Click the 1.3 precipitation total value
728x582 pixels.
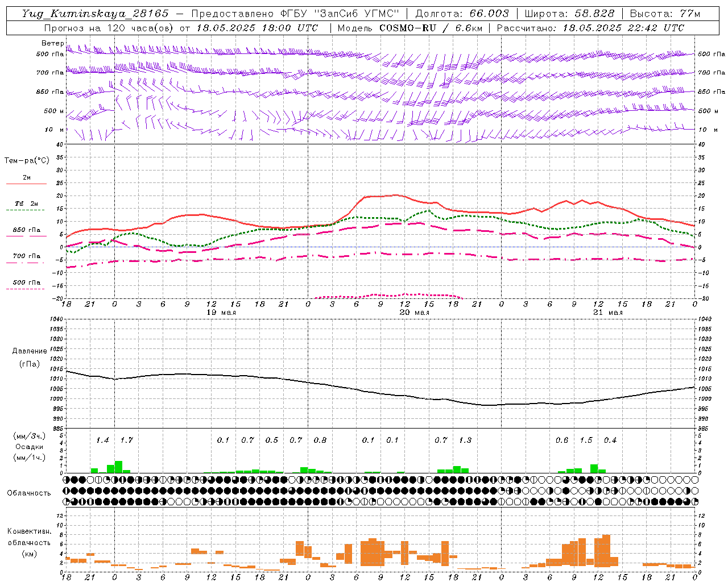click(465, 440)
